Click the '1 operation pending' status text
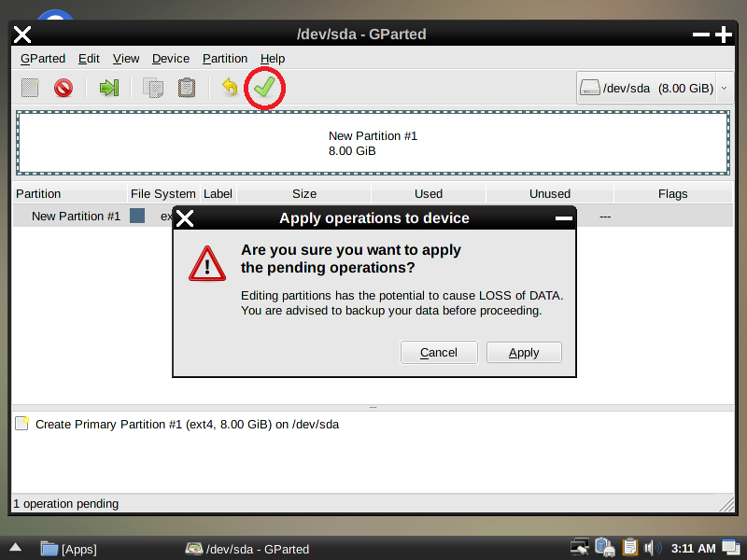The image size is (747, 560). click(x=65, y=504)
